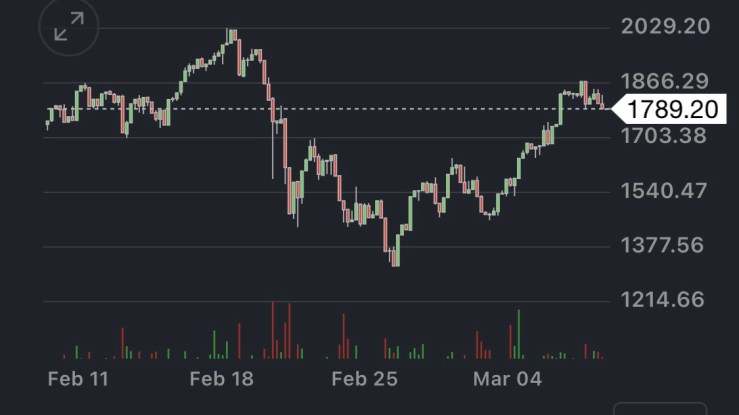This screenshot has width=739, height=415.
Task: Select the Mar 04 date label
Action: tap(506, 378)
